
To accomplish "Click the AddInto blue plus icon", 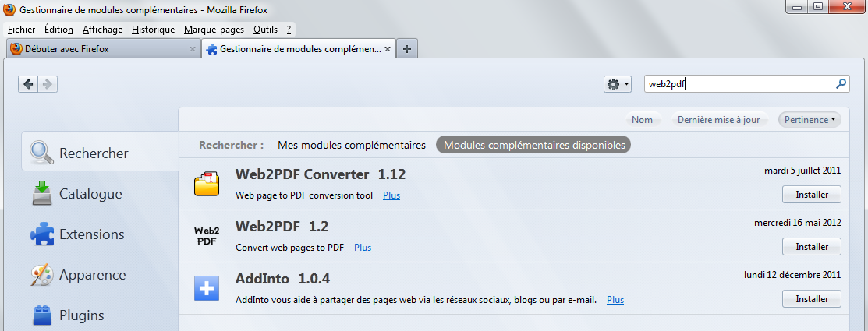I will (x=207, y=288).
